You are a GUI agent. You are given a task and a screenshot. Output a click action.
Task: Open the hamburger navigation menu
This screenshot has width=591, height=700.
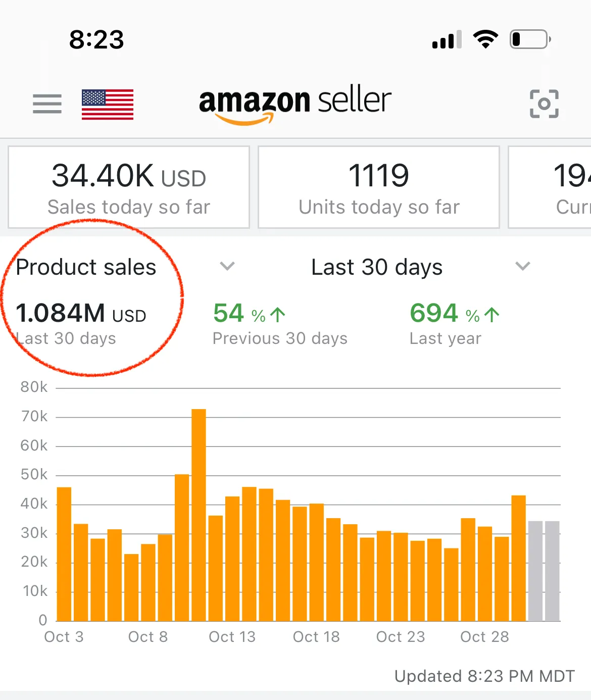(x=47, y=104)
